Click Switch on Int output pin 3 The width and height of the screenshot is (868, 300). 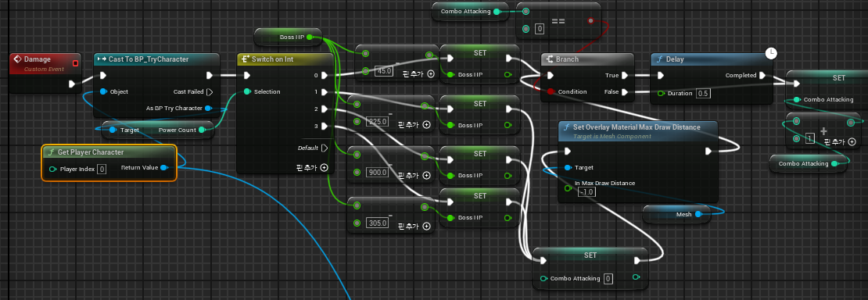(x=325, y=127)
